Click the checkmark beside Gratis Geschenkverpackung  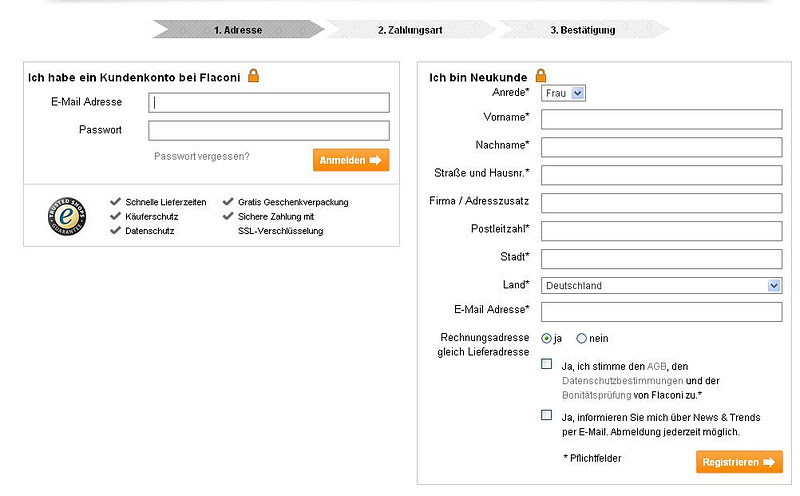point(228,202)
